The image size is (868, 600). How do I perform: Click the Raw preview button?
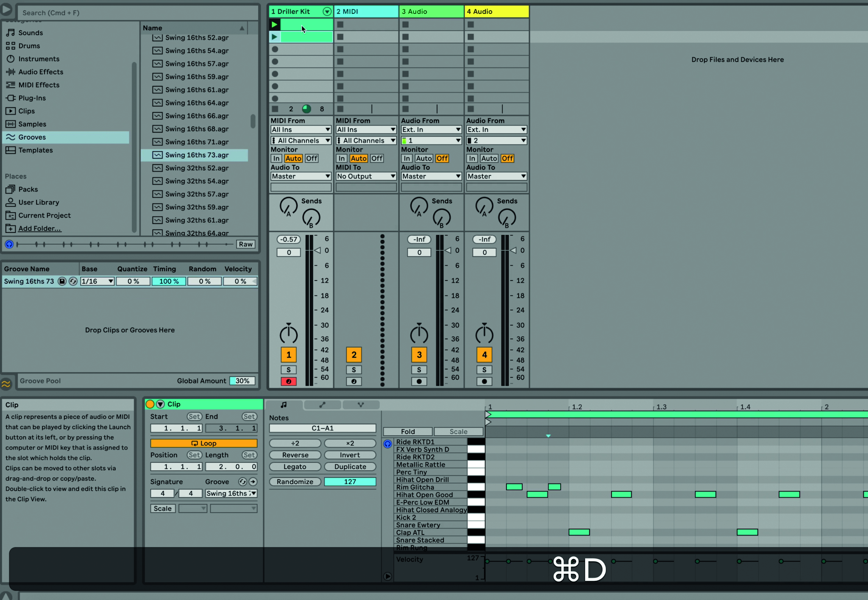coord(245,244)
